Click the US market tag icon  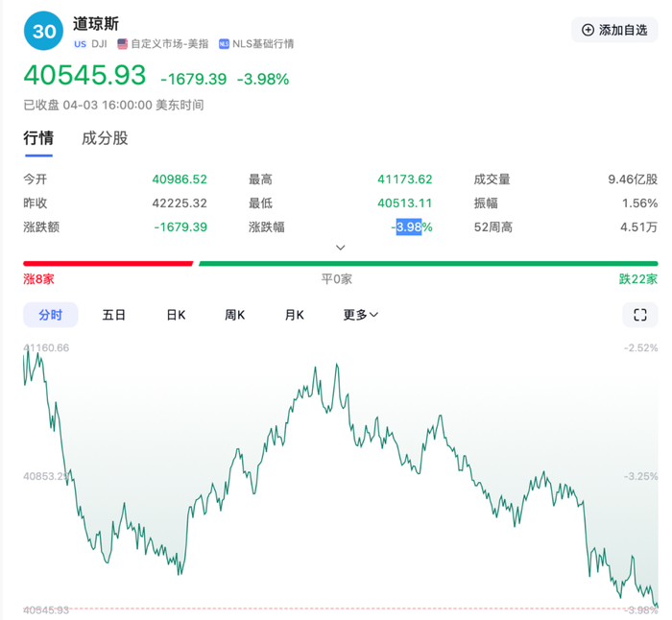pyautogui.click(x=80, y=44)
